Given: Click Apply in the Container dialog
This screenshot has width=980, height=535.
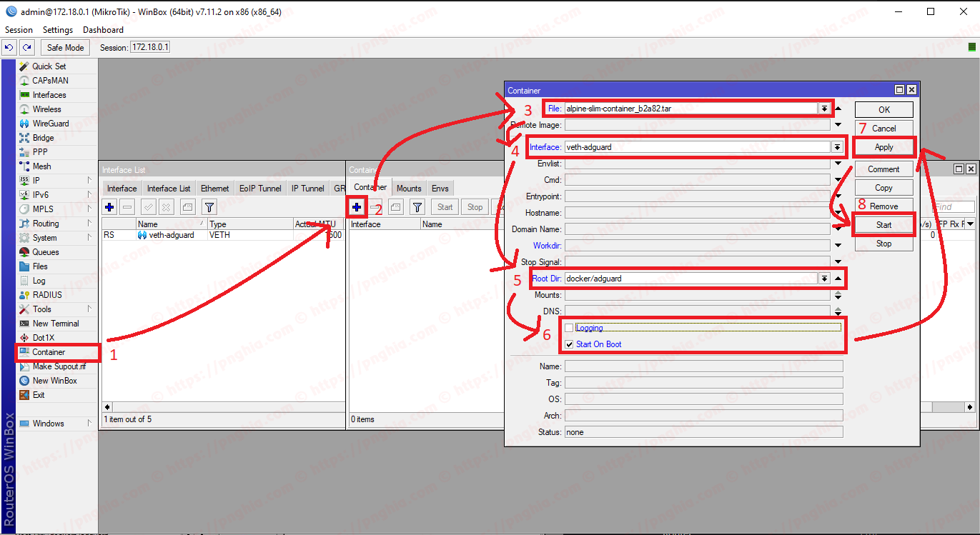Looking at the screenshot, I should (884, 147).
